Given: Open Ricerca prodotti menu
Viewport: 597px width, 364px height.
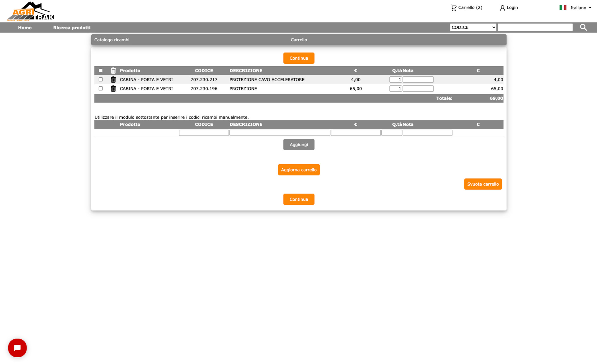Looking at the screenshot, I should 72,28.
